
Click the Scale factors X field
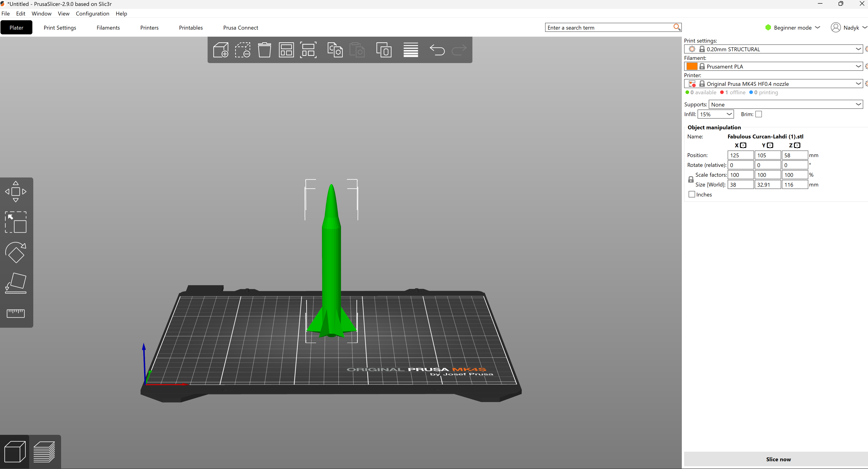pyautogui.click(x=740, y=175)
